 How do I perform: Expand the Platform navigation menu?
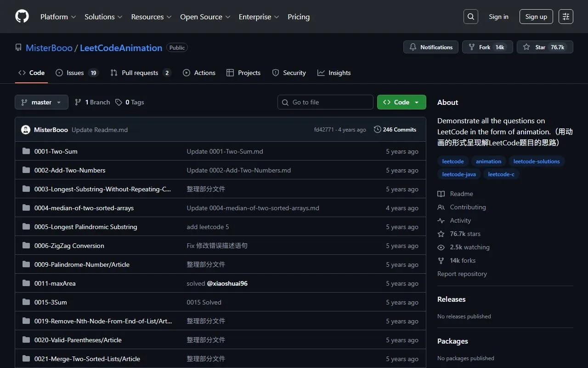click(x=58, y=17)
